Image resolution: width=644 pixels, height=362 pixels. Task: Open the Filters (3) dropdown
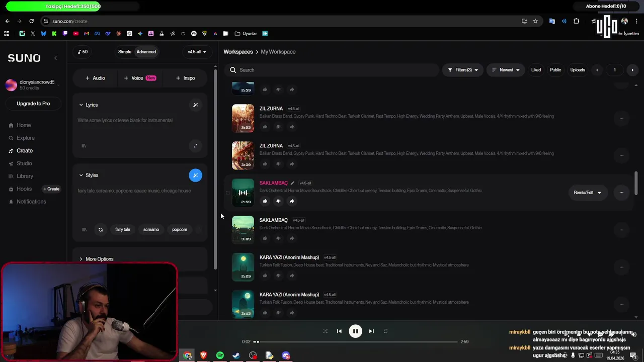[x=463, y=70]
